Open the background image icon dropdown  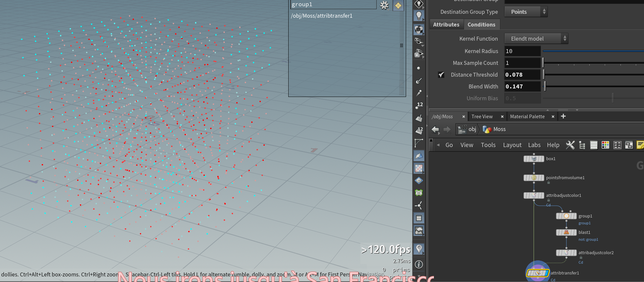419,231
